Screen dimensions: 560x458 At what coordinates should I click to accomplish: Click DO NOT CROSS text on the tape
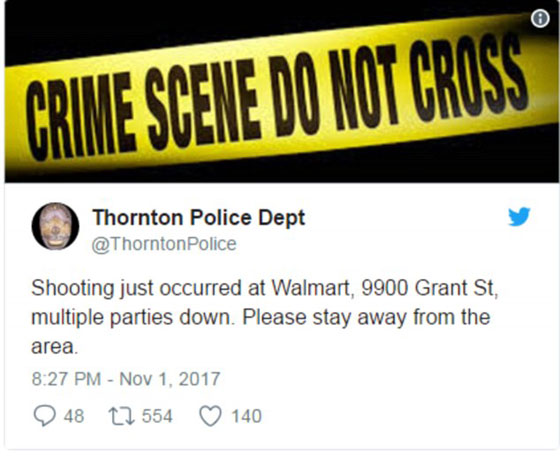click(x=399, y=85)
